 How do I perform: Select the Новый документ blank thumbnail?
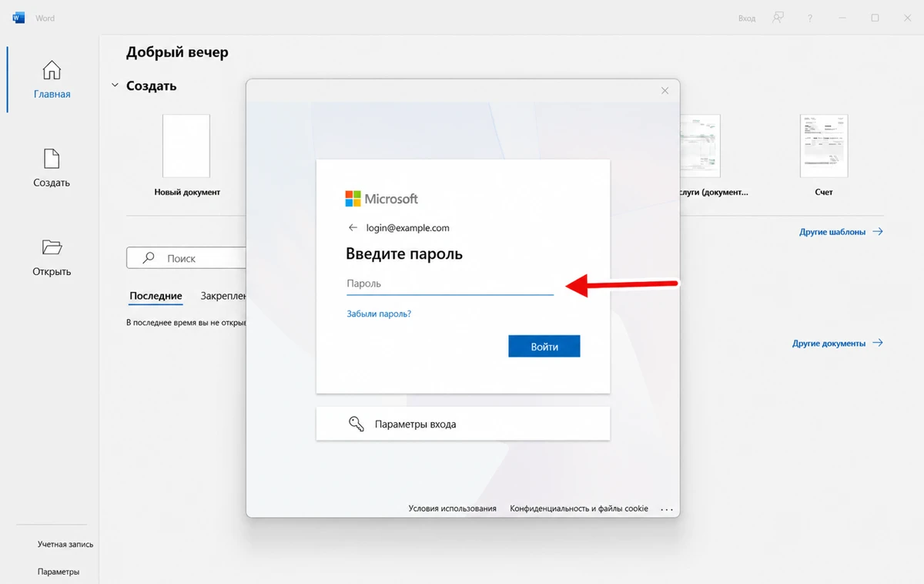click(186, 146)
